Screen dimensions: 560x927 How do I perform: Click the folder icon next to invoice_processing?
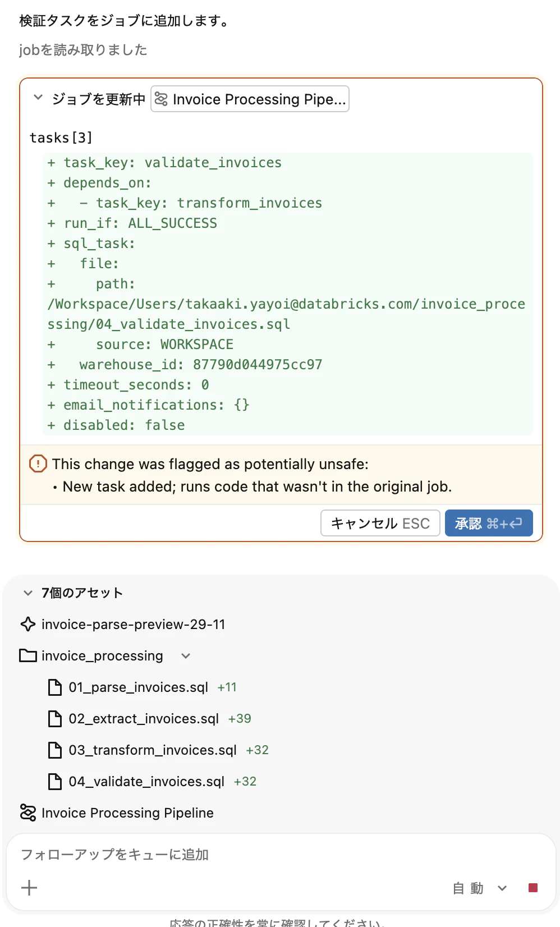tap(28, 655)
